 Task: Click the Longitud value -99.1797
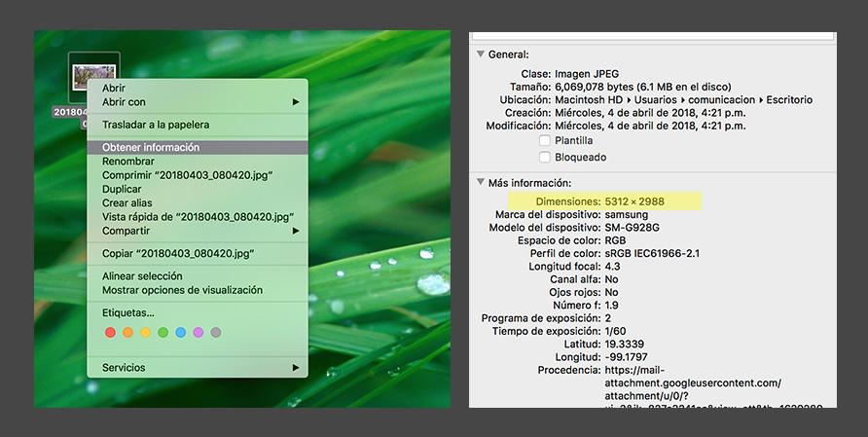(626, 357)
